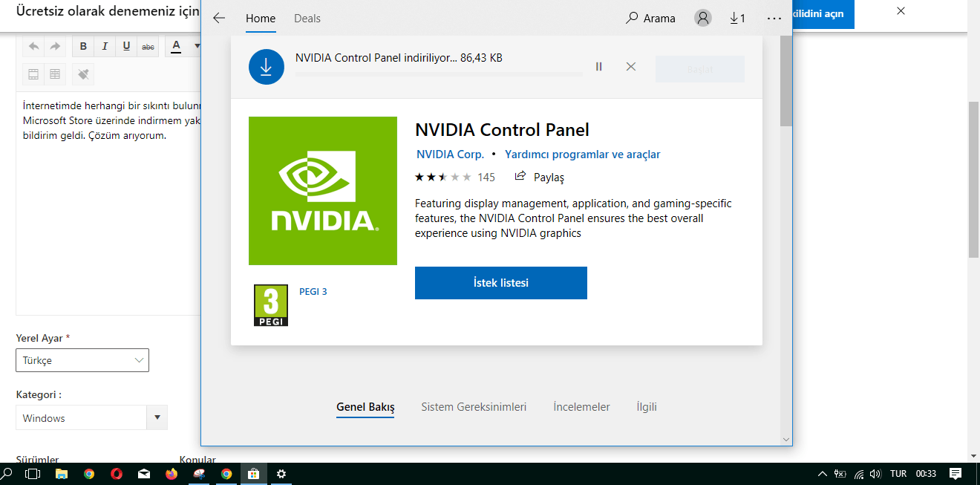This screenshot has height=485, width=980.
Task: Open Task View on taskbar
Action: pyautogui.click(x=33, y=474)
